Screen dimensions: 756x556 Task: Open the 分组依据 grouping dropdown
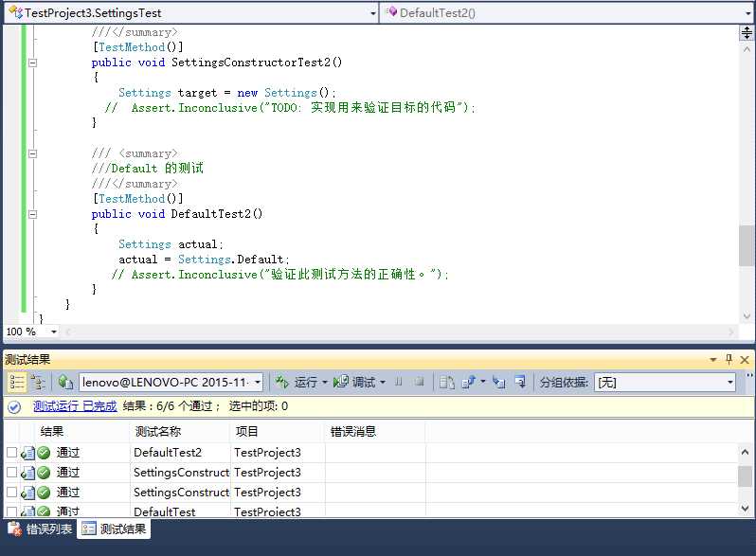point(730,383)
